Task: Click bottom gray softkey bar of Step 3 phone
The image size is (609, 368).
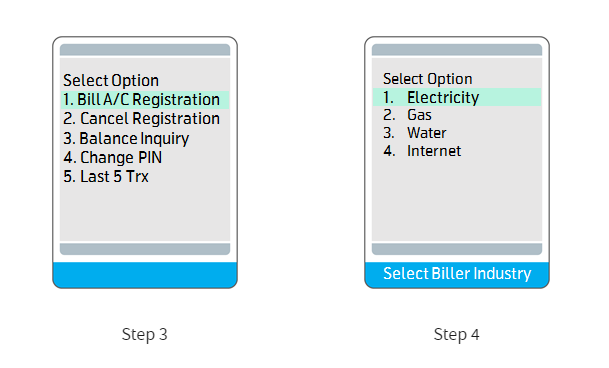Action: [145, 249]
